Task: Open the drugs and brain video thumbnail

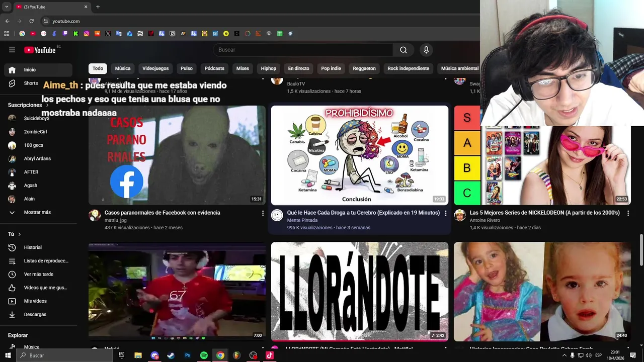Action: click(x=360, y=155)
